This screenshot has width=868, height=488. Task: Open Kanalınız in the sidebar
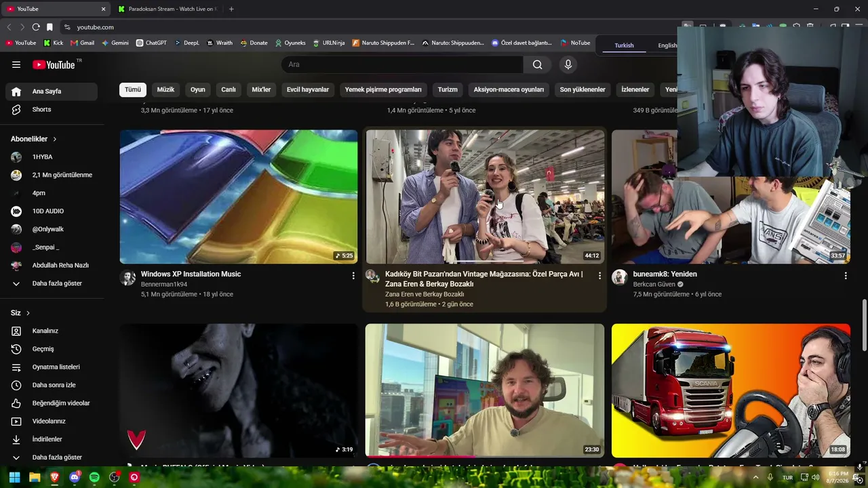click(52, 331)
